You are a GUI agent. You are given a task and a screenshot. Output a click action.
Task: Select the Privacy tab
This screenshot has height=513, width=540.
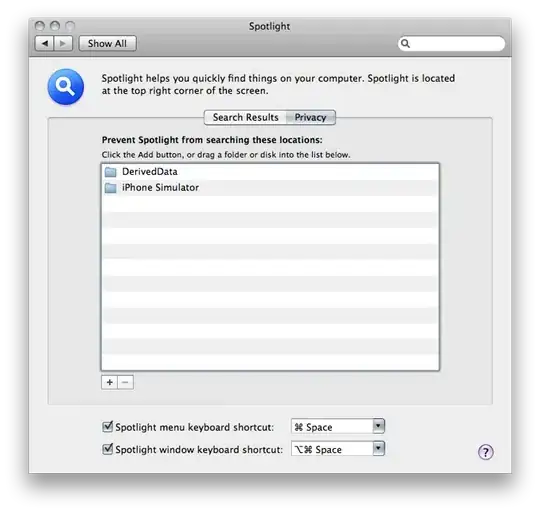(x=310, y=117)
